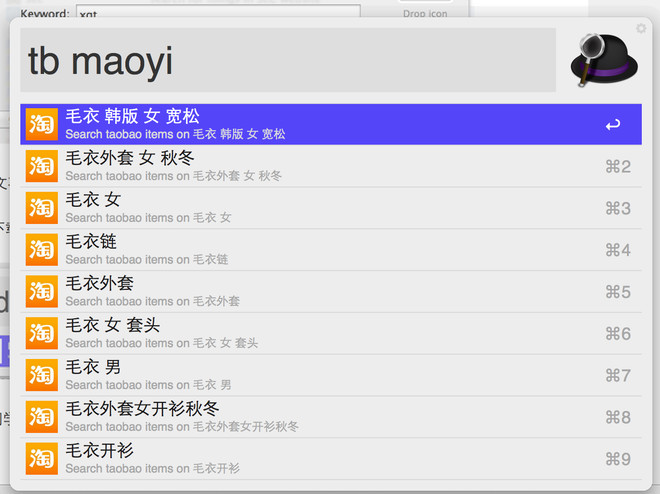Click subtitle 'Search taobao items on 毛衣 女 套头'
The image size is (660, 494).
[162, 343]
